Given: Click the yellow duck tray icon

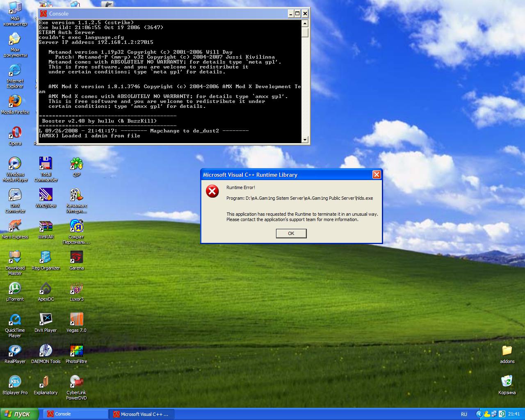Looking at the screenshot, I should click(487, 414).
